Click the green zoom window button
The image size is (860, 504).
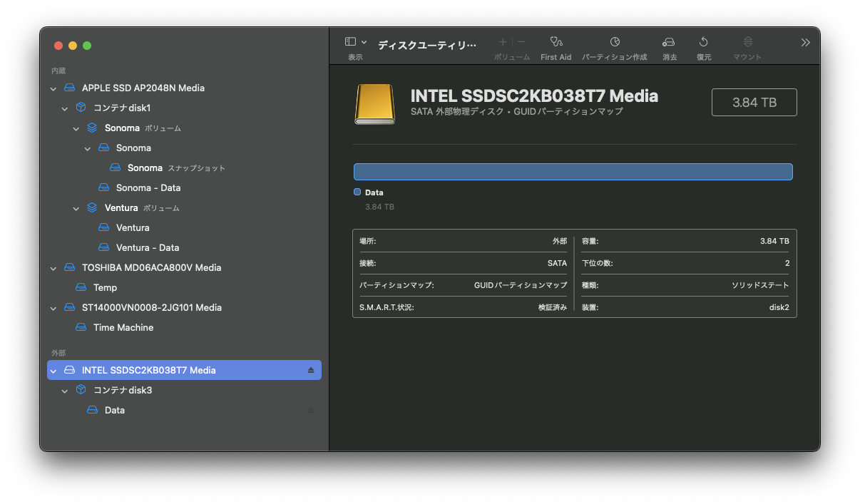coord(87,46)
